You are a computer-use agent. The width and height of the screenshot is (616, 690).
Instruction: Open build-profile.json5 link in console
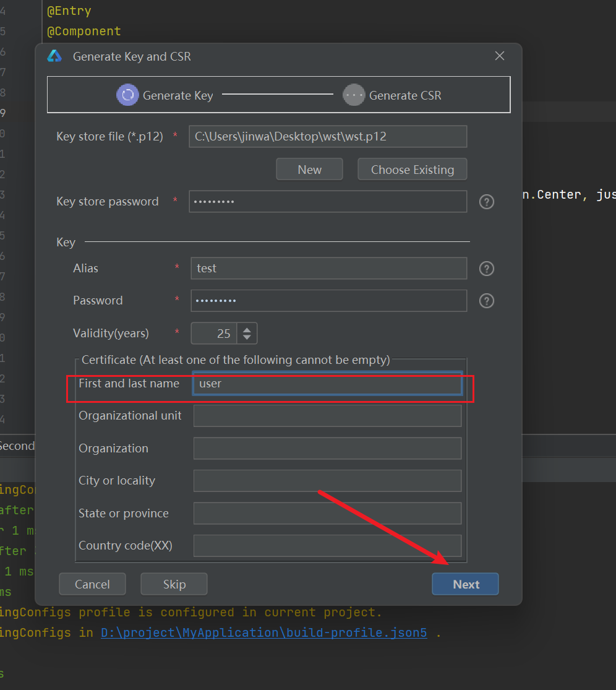coord(264,633)
